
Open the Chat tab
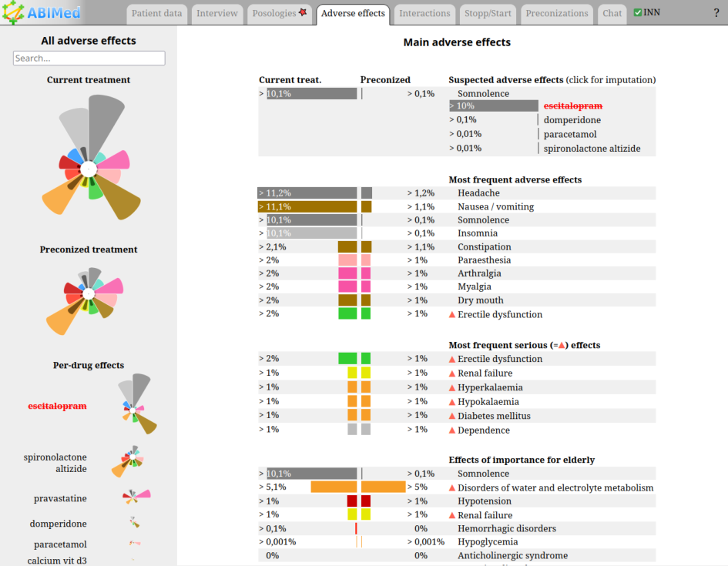click(x=612, y=14)
